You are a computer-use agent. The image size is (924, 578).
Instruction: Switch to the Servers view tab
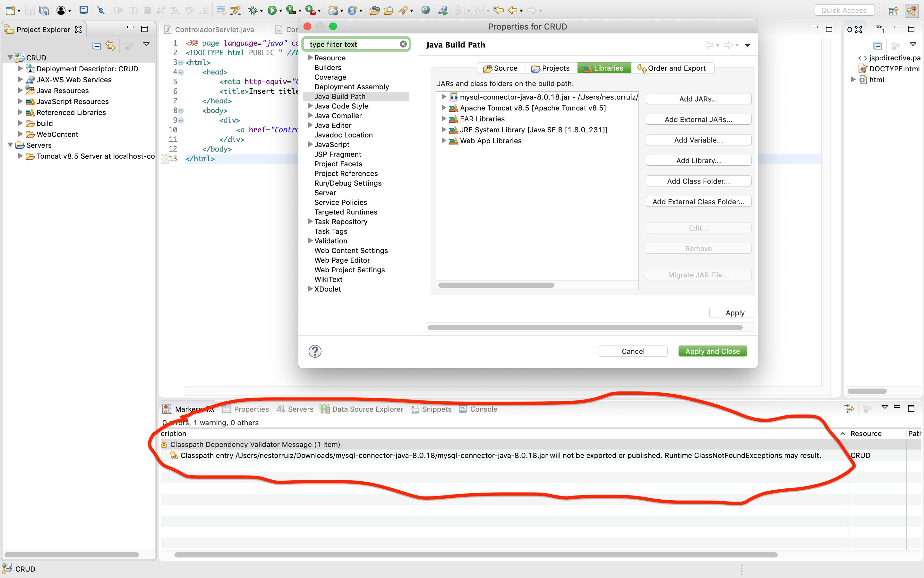tap(295, 409)
